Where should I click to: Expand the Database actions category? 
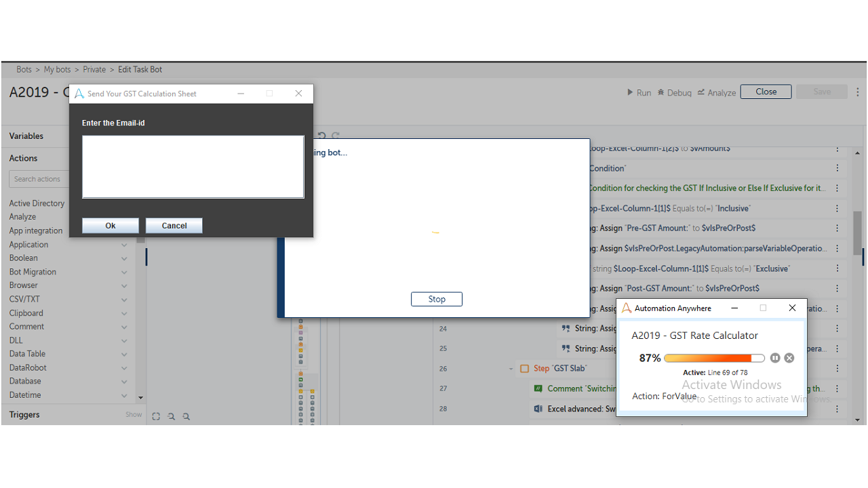pos(124,382)
